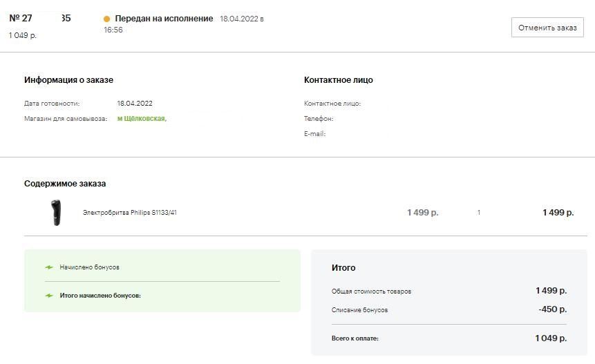
Task: Click the Информация о заказе heading
Action: (x=68, y=80)
